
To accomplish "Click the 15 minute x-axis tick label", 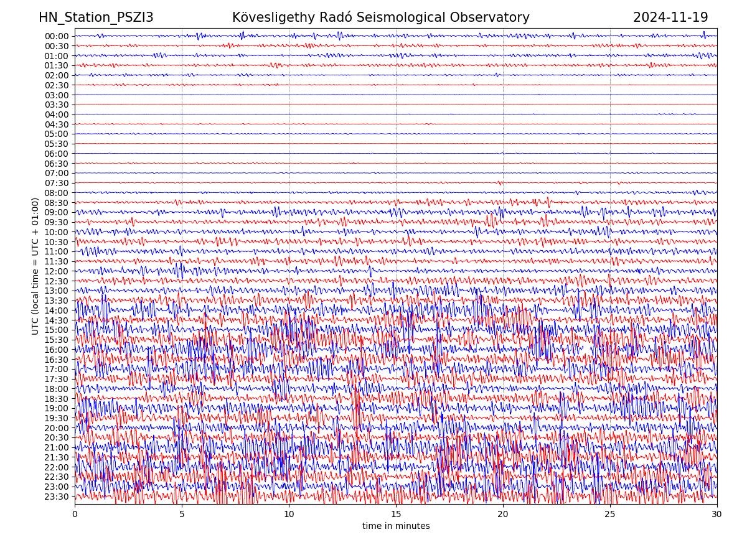I will [x=396, y=515].
